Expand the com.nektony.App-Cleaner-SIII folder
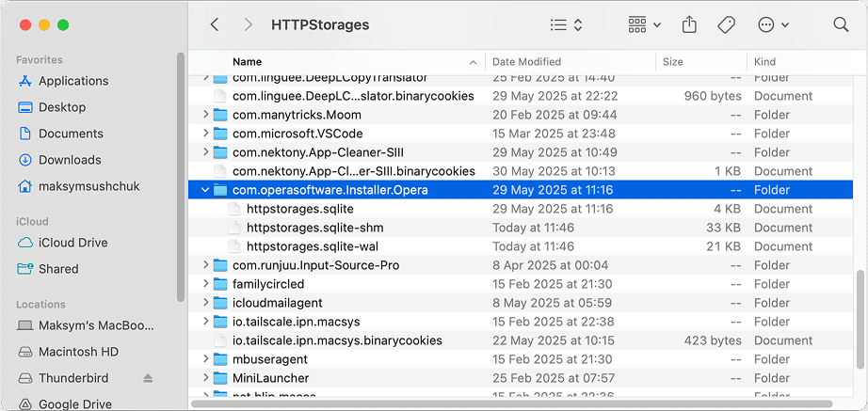 pyautogui.click(x=205, y=152)
